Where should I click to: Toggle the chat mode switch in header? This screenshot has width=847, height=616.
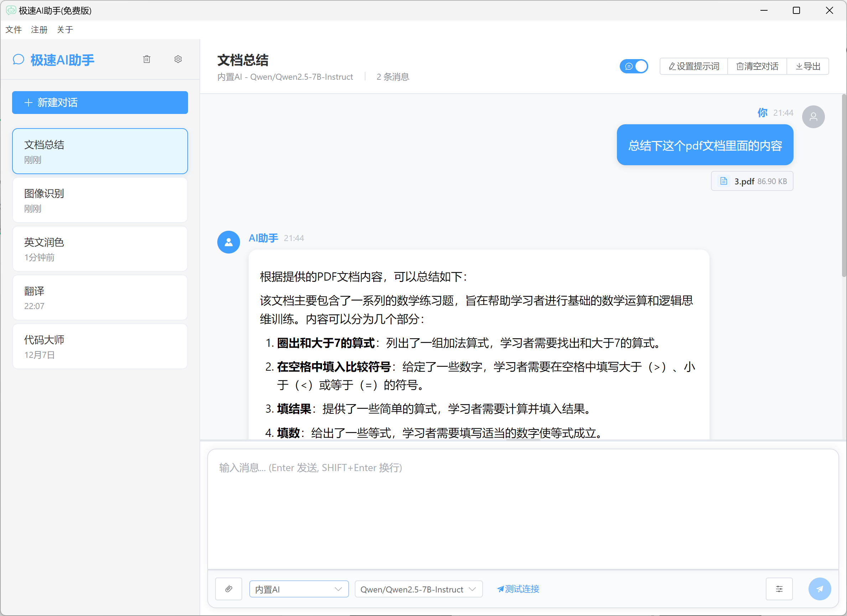[634, 67]
